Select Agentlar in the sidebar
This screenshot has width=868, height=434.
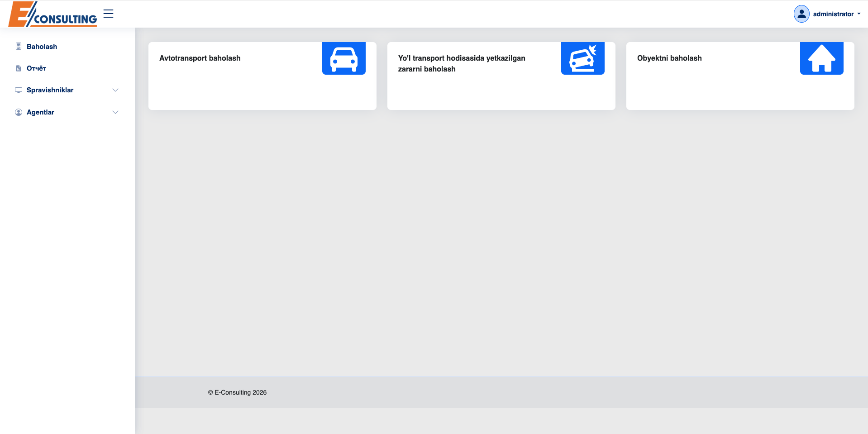pos(40,112)
